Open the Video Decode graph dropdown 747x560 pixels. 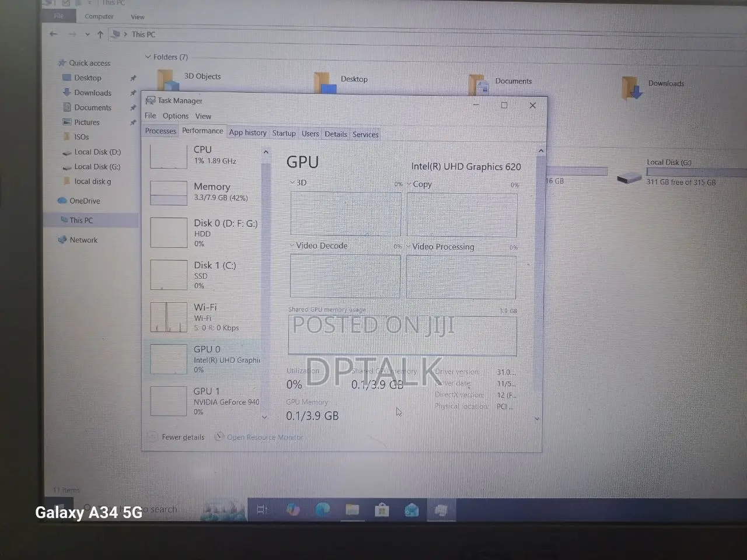(x=292, y=246)
